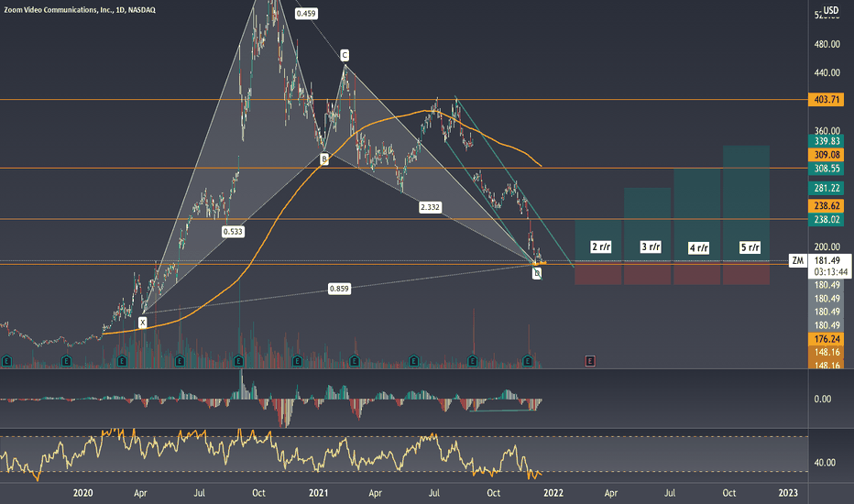Select the 0.459 ratio label

point(305,14)
